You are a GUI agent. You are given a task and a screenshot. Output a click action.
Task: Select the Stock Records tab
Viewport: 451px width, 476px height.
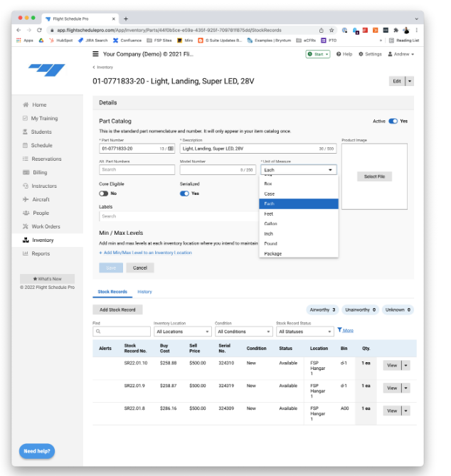[112, 292]
